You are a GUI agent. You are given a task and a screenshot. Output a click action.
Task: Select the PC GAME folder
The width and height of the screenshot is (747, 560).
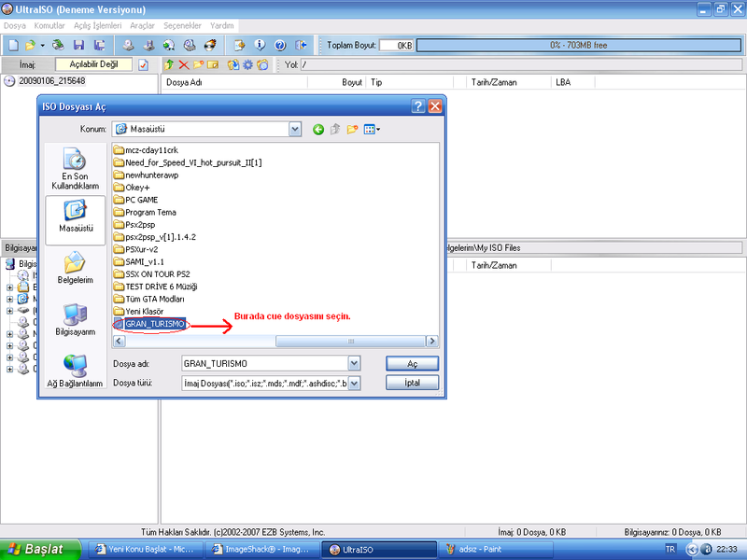tap(136, 200)
